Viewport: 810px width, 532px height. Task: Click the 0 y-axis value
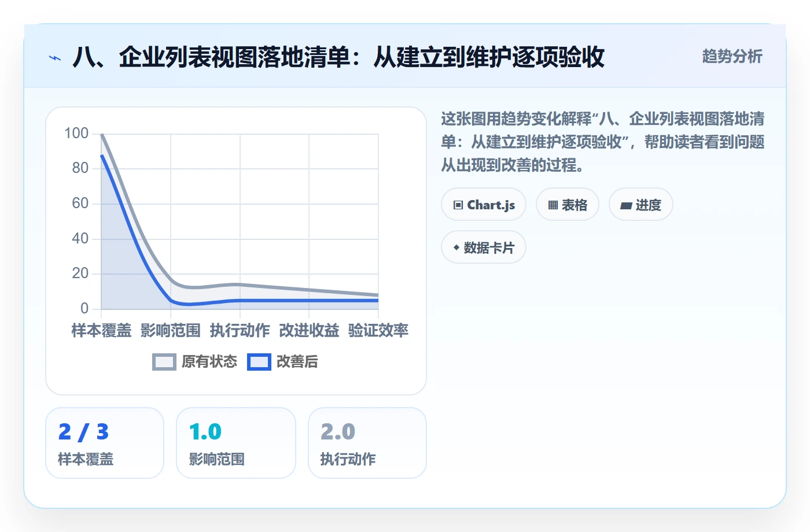[x=84, y=308]
